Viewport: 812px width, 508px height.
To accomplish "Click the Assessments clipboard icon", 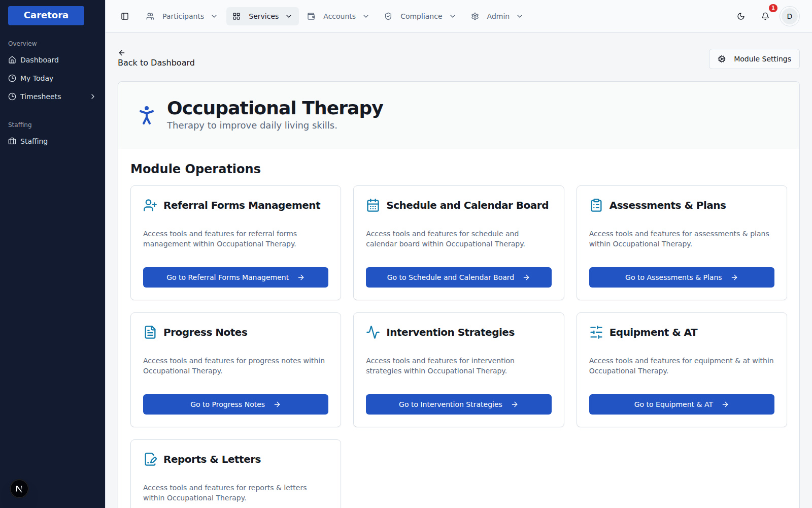I will (596, 205).
